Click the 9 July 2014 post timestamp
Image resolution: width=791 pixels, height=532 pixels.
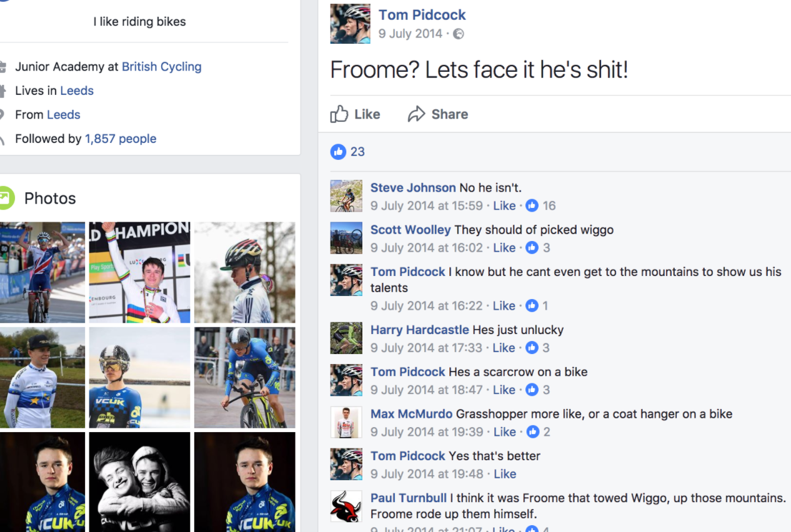[x=410, y=34]
